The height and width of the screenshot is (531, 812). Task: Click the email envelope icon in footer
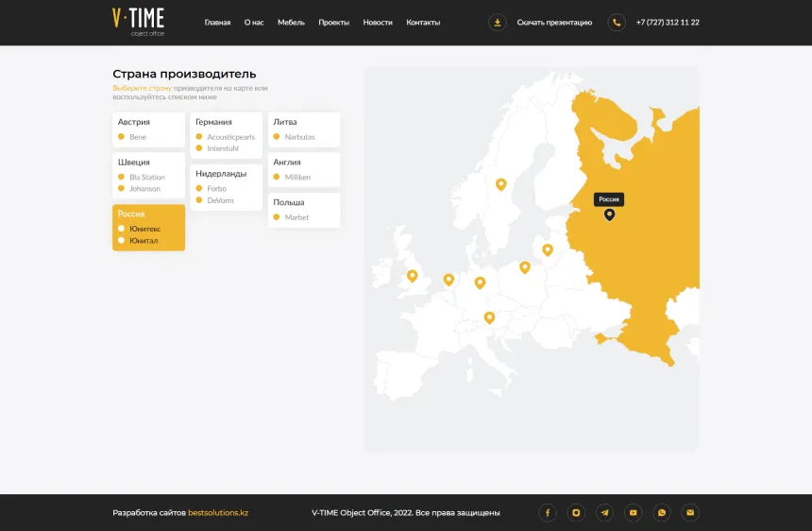pyautogui.click(x=690, y=512)
